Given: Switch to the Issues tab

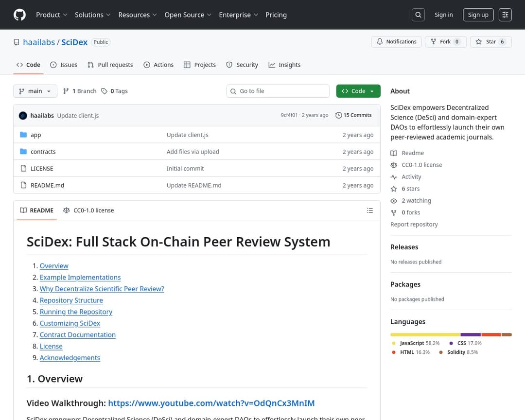Looking at the screenshot, I should (64, 65).
